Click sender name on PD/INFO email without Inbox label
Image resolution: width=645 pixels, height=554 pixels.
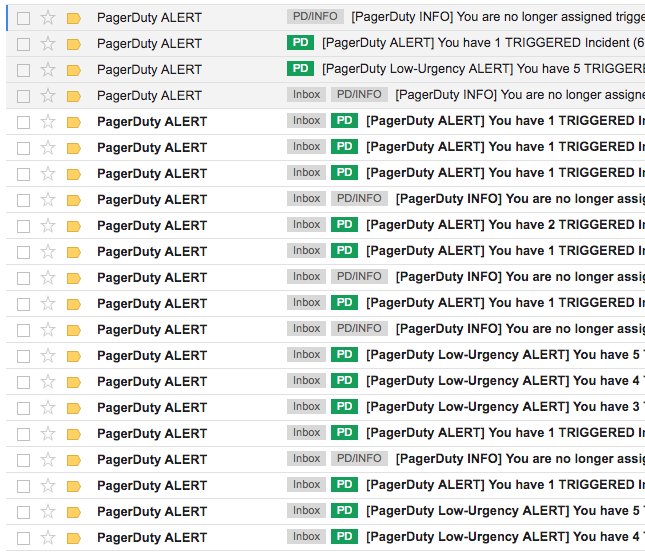(x=149, y=18)
